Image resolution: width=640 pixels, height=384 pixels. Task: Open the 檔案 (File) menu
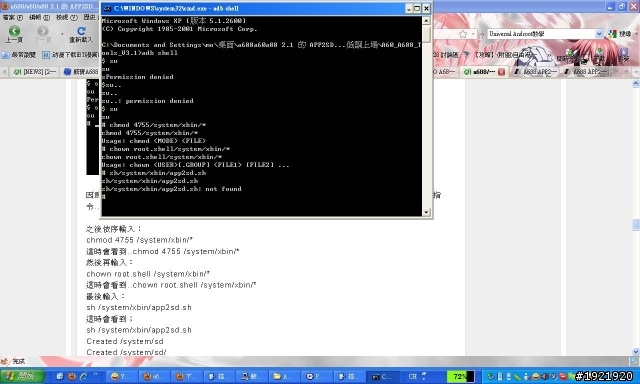tap(13, 18)
